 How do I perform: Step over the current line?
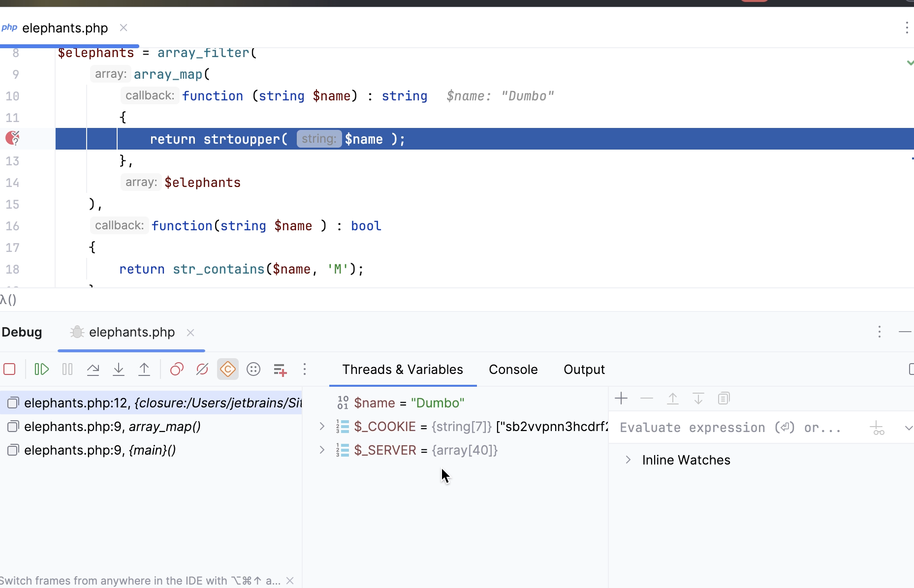93,369
